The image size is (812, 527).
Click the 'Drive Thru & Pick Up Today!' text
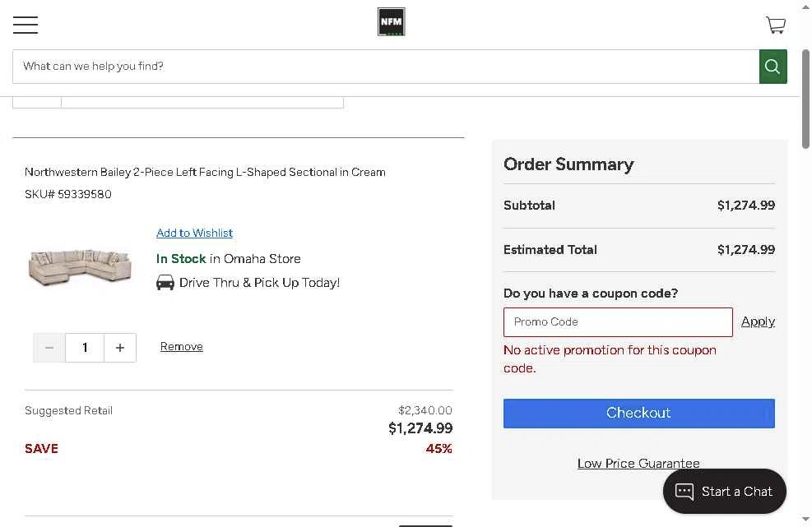(x=259, y=283)
